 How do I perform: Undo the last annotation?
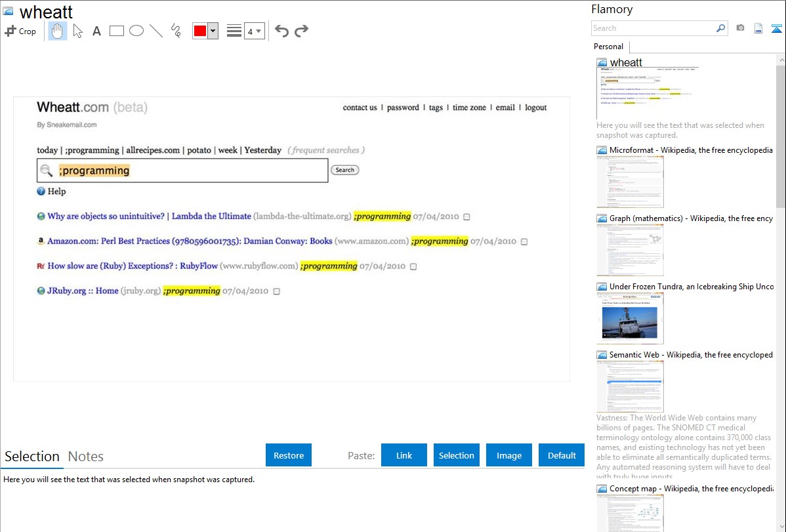click(281, 31)
